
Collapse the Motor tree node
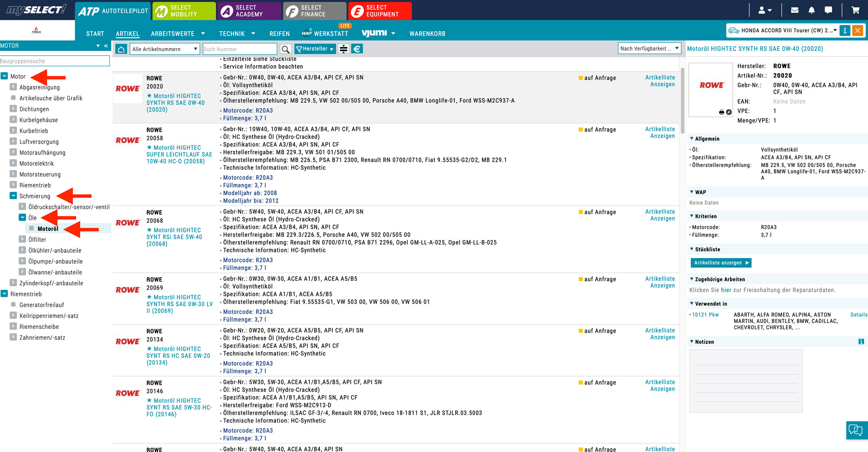coord(4,76)
